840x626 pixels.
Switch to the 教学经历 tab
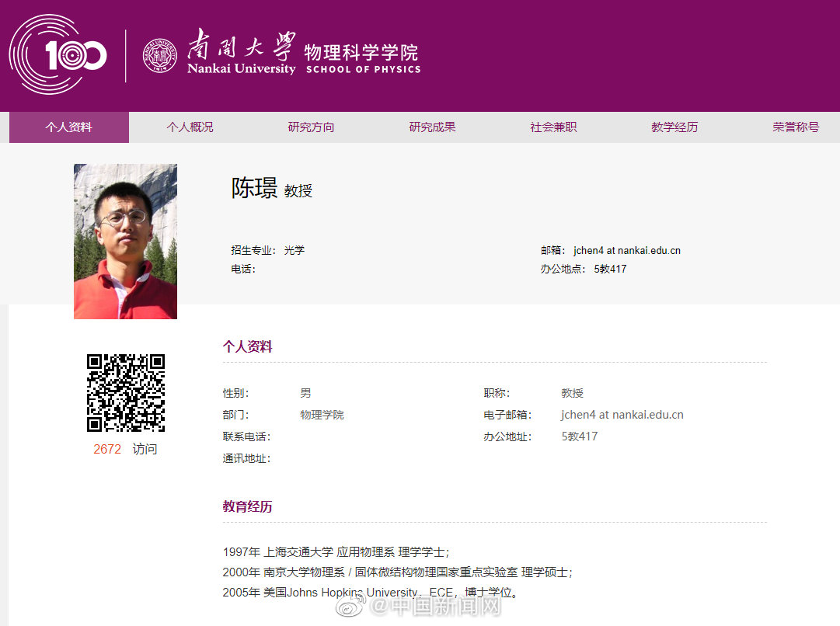click(x=674, y=127)
